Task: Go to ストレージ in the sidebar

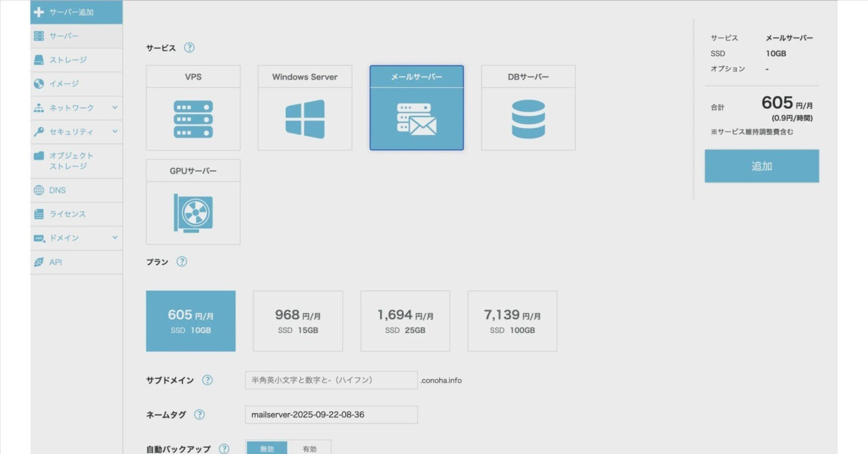Action: [x=76, y=60]
